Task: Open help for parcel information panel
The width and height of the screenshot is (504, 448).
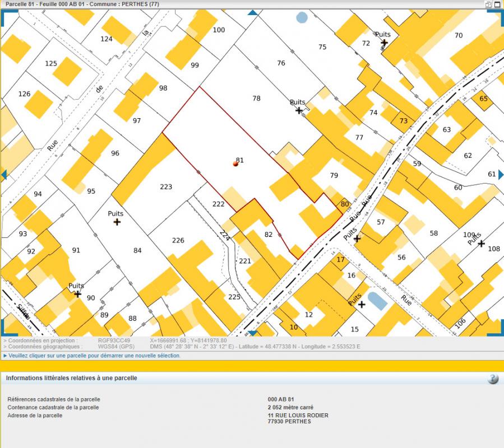Action: click(493, 379)
